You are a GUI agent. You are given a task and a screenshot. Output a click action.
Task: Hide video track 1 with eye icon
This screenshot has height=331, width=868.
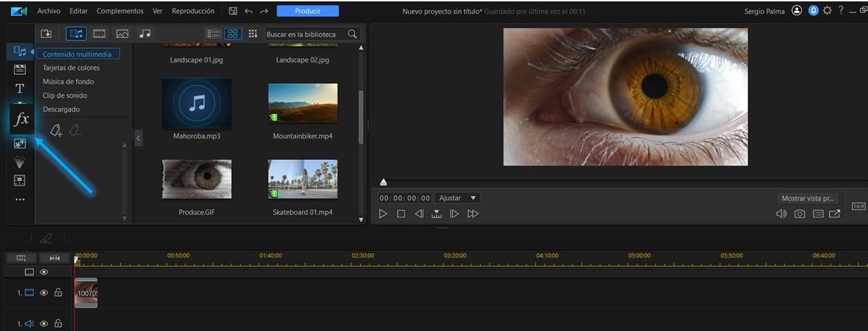coord(44,293)
